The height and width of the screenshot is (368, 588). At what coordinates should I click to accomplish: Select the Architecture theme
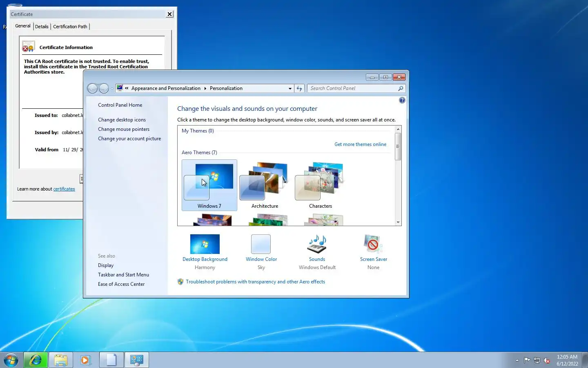pyautogui.click(x=265, y=185)
